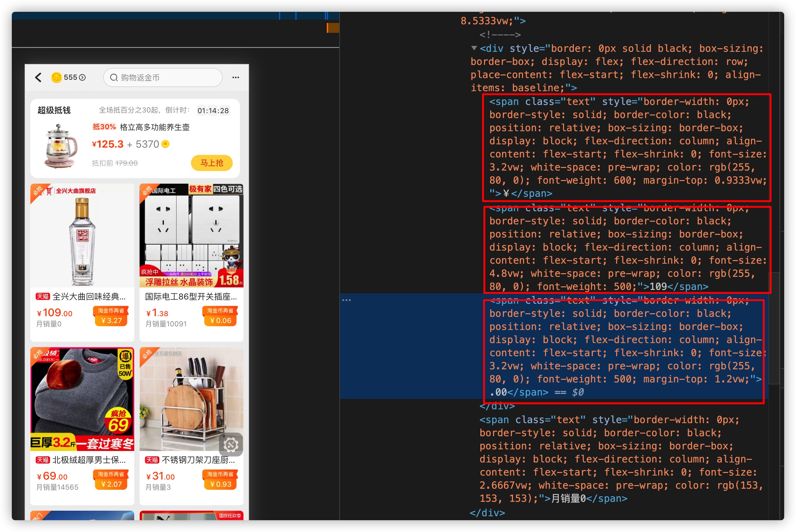796x532 pixels.
Task: Click the title 北极绒超厚男士保...
Action: click(x=89, y=460)
